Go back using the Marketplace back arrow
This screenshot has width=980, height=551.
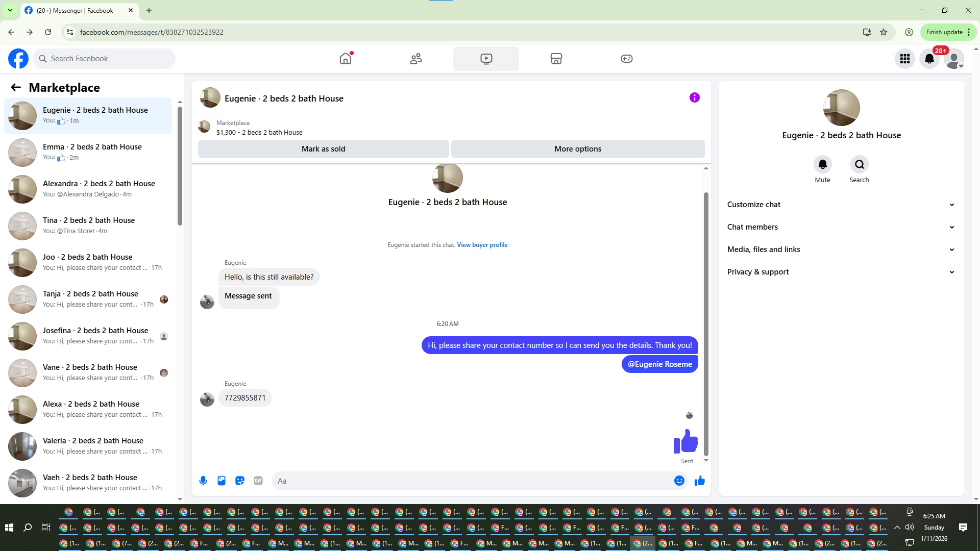pos(16,87)
